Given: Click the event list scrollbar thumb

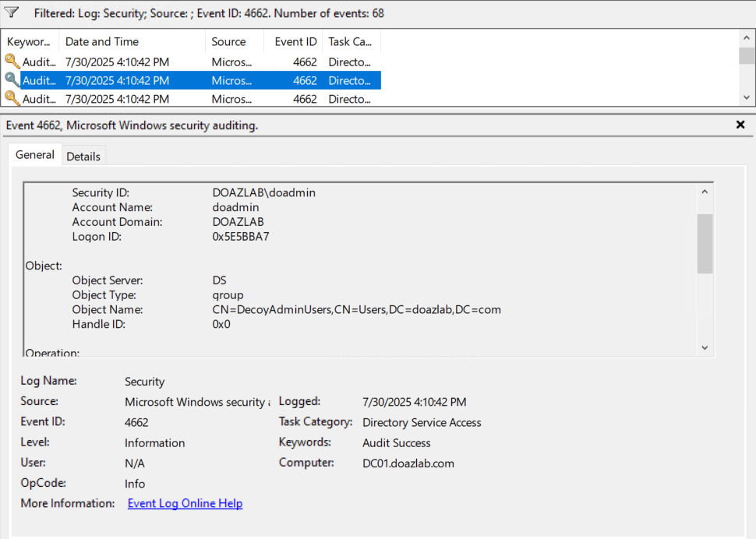Looking at the screenshot, I should (x=746, y=55).
